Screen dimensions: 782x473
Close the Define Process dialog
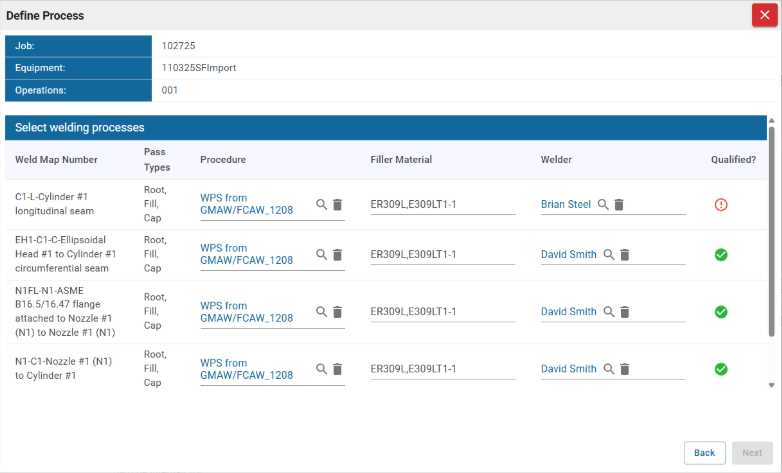click(x=764, y=15)
